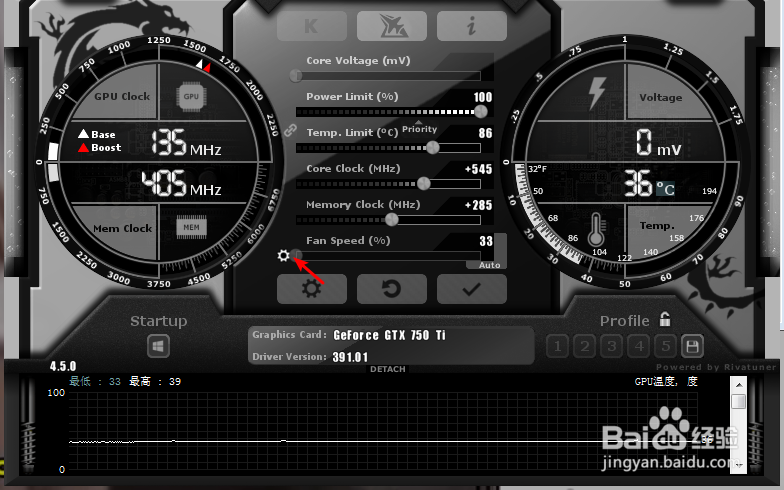Click the Power Limit value 100

(x=482, y=97)
